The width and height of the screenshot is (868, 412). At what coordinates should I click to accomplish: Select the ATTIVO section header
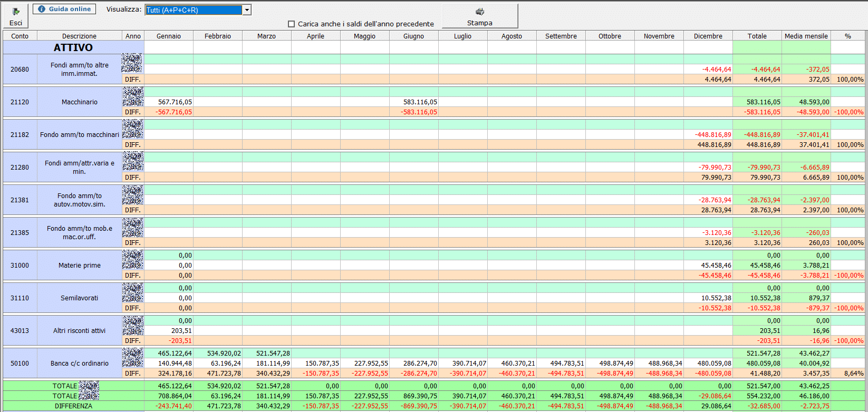73,47
